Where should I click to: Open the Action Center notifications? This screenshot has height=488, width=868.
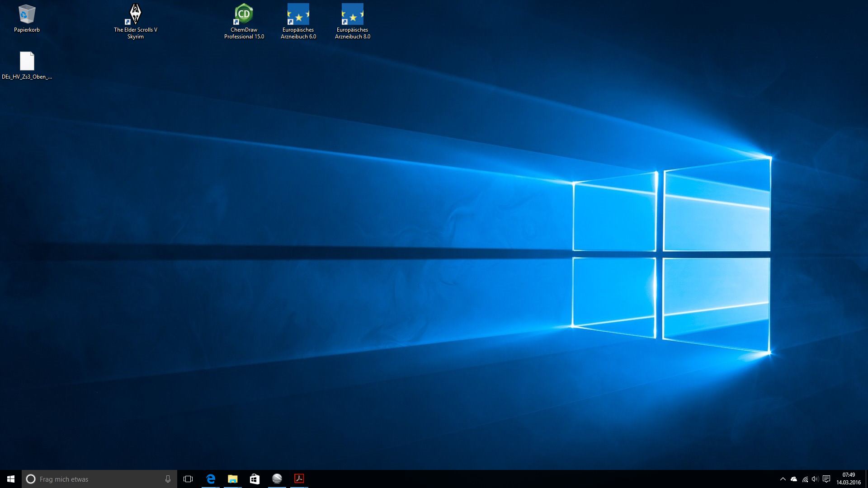pyautogui.click(x=826, y=479)
